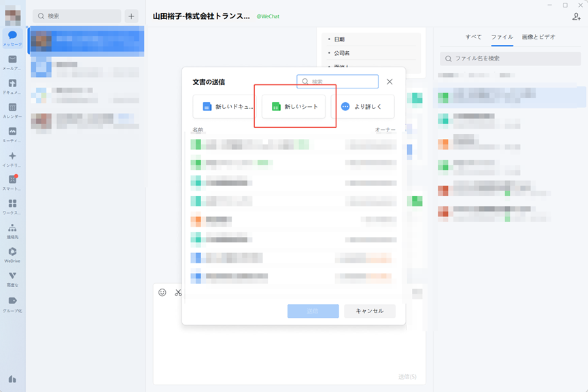Screen dimensions: 588x392
Task: Open the Calendar icon in sidebar
Action: click(12, 110)
